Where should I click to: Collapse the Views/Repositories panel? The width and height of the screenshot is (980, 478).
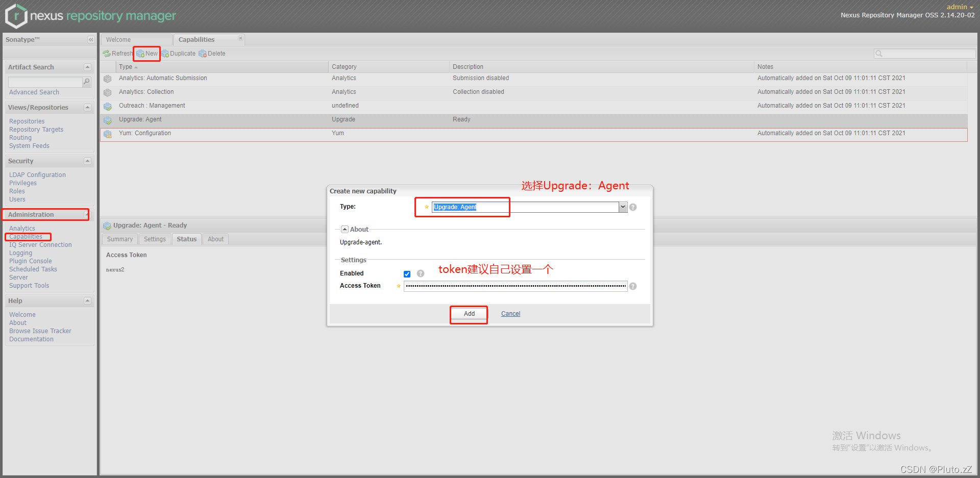point(87,108)
